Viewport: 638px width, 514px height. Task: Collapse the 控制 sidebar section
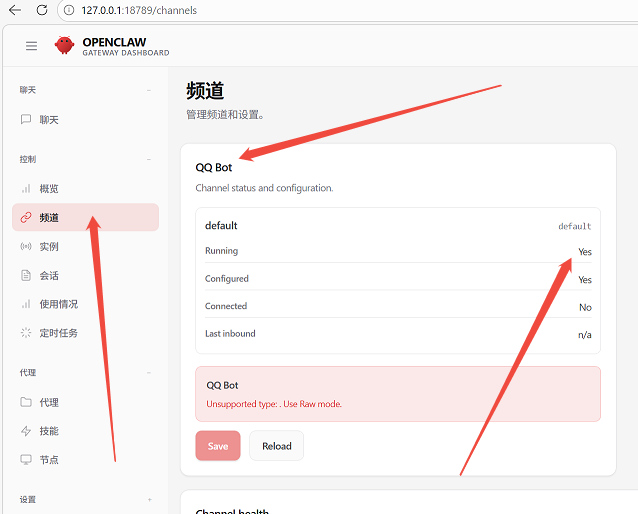pyautogui.click(x=149, y=159)
